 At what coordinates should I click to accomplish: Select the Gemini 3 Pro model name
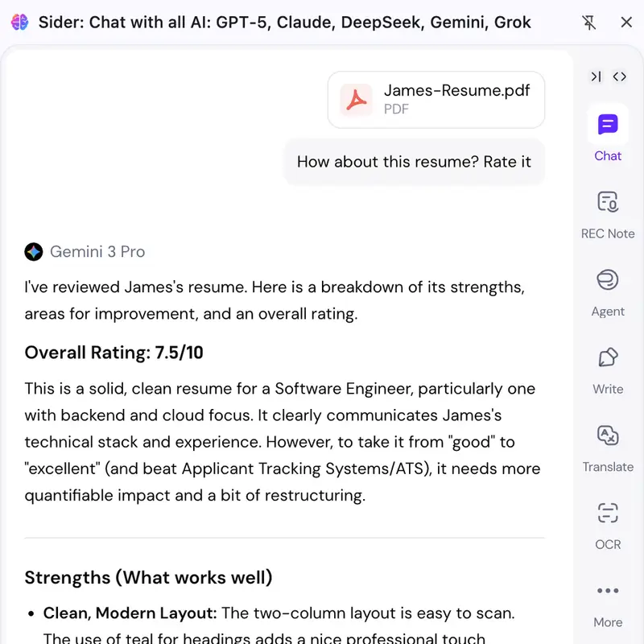pos(97,252)
